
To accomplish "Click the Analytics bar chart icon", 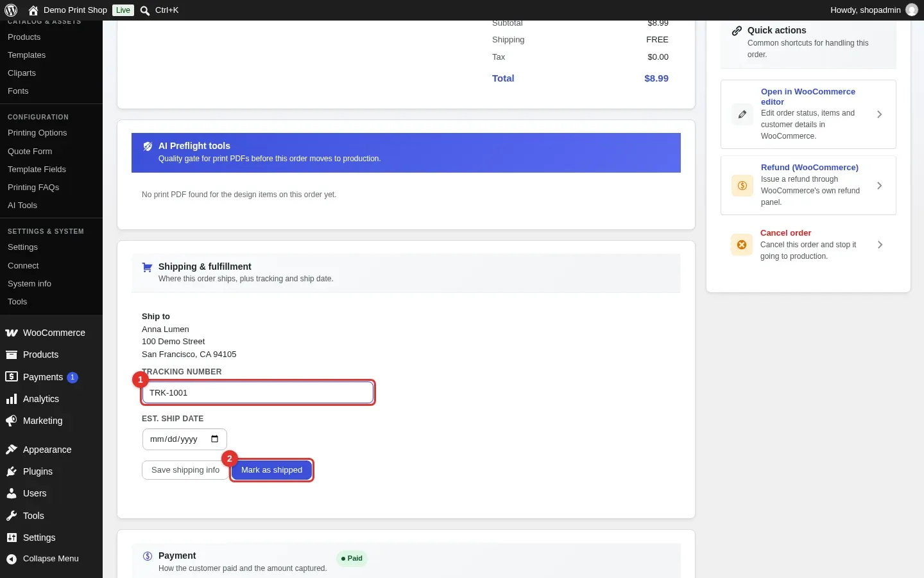I will pos(12,399).
